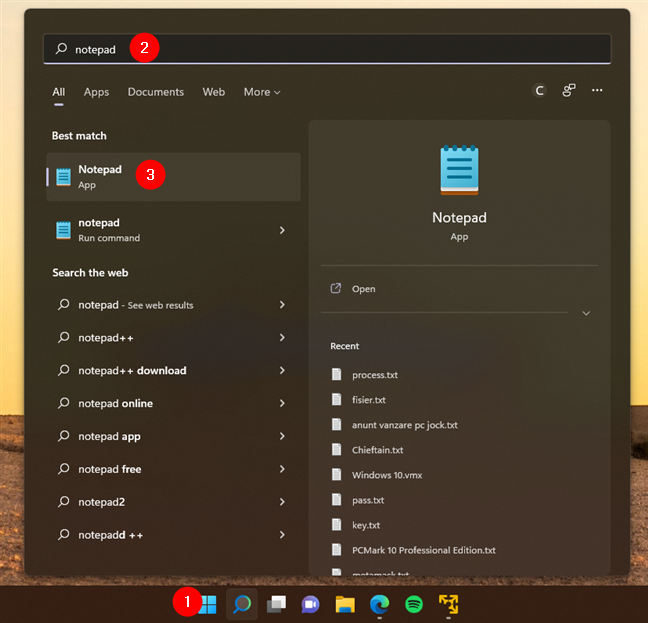648x623 pixels.
Task: Click the Notepad icon in the Best match result
Action: tap(63, 177)
